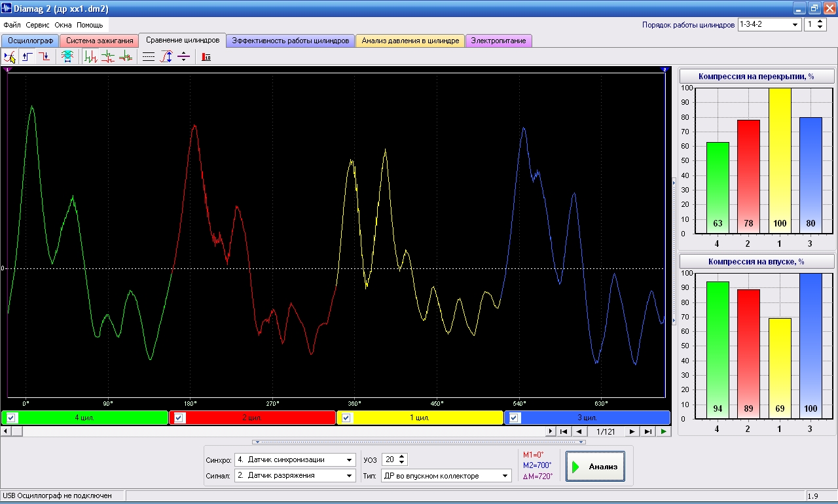This screenshot has width=838, height=504.
Task: Click the yellow 69 intake compression bar
Action: pos(780,369)
